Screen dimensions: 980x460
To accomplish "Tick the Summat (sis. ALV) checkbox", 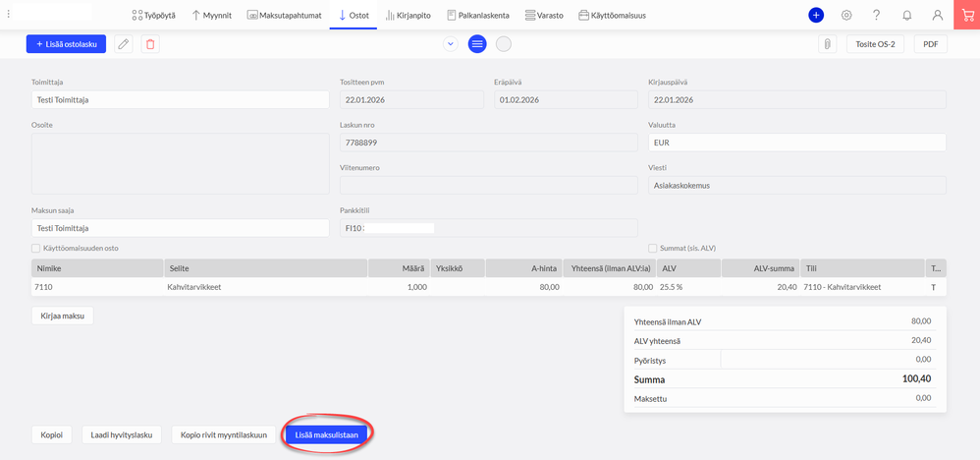I will (652, 248).
